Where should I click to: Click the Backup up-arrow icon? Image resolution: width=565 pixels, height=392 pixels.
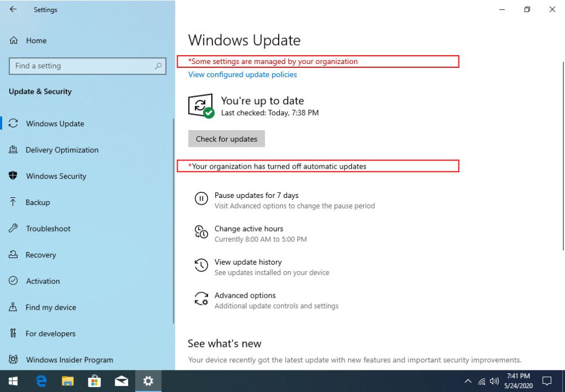13,202
